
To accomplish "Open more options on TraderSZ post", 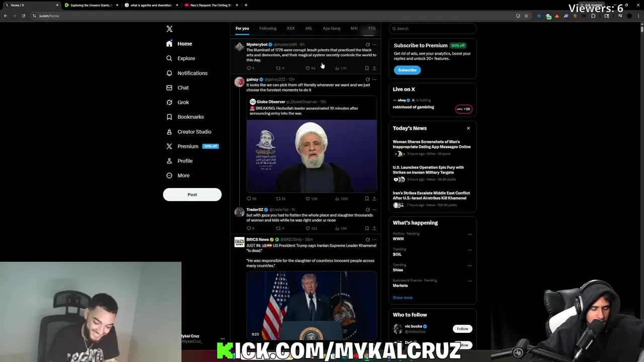I will (374, 210).
